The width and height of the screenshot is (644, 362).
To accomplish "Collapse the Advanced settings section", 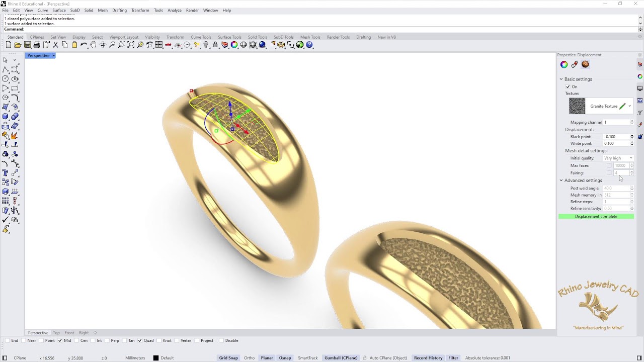I will pyautogui.click(x=561, y=180).
